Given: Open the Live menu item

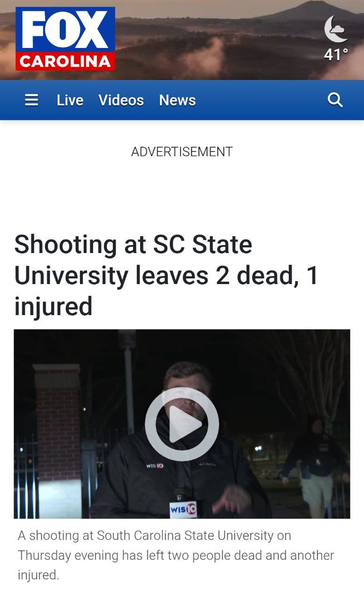Looking at the screenshot, I should tap(70, 100).
